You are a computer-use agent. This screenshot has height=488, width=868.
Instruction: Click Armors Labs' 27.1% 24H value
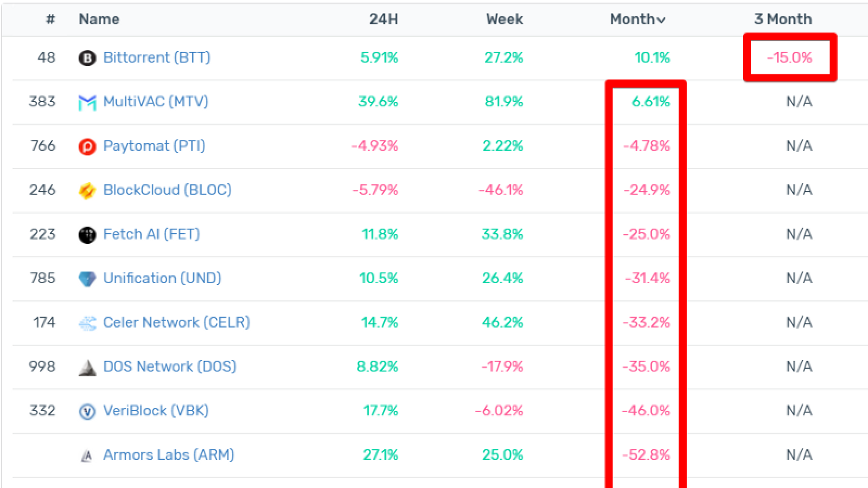click(381, 455)
